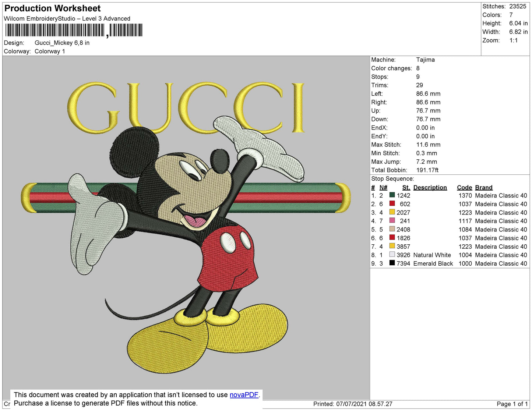Click the 'Colorway 1' value
This screenshot has width=532, height=411.
click(x=50, y=51)
